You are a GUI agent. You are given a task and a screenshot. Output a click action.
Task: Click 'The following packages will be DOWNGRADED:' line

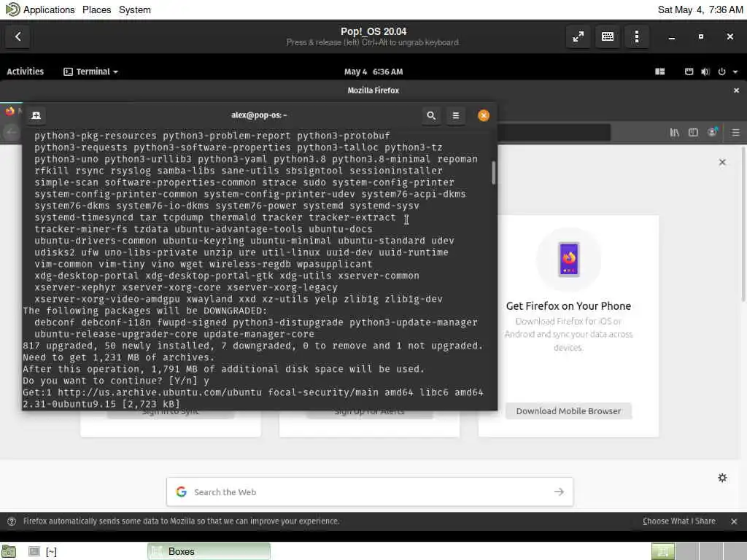pyautogui.click(x=145, y=311)
